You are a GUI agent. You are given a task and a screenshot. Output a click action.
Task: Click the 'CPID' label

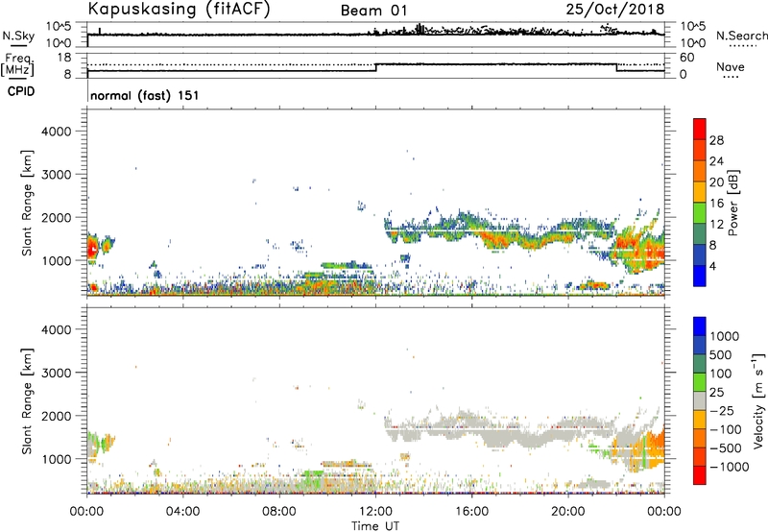coord(21,91)
